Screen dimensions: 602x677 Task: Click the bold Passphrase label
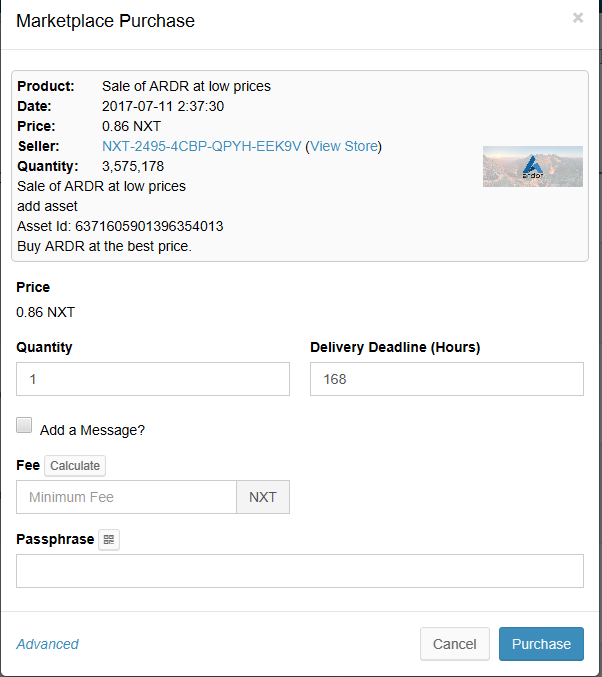pos(55,539)
